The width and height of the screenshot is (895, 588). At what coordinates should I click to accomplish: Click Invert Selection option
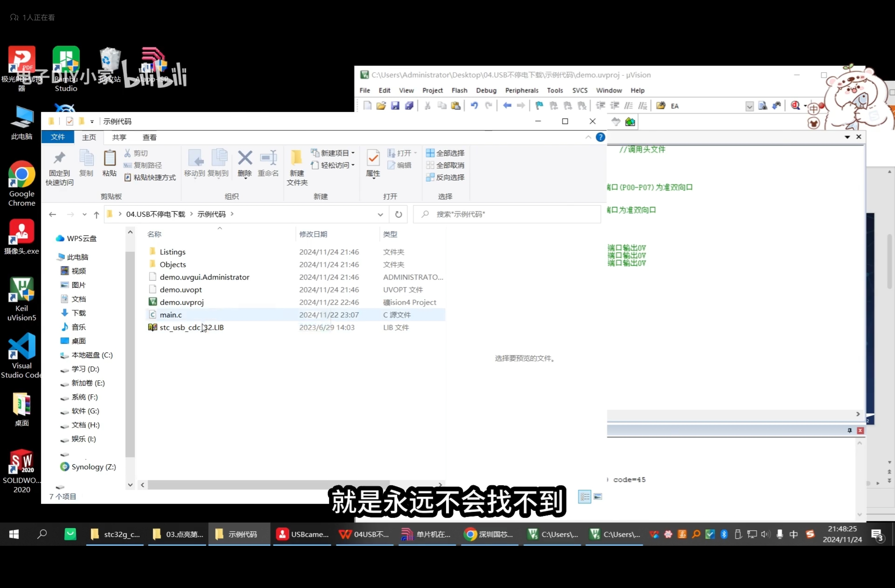pyautogui.click(x=445, y=177)
